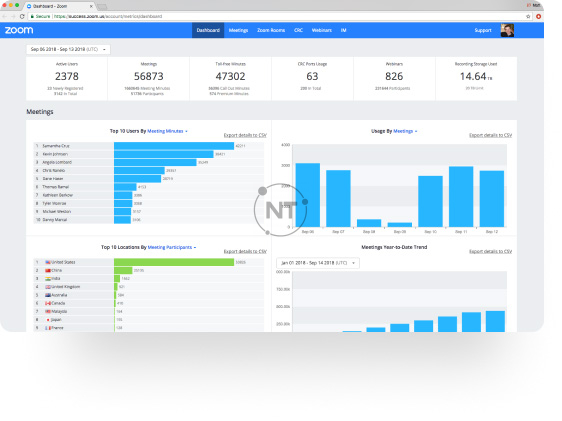Open the Webinars tab
Viewport: 562px width, 421px height.
tap(322, 30)
